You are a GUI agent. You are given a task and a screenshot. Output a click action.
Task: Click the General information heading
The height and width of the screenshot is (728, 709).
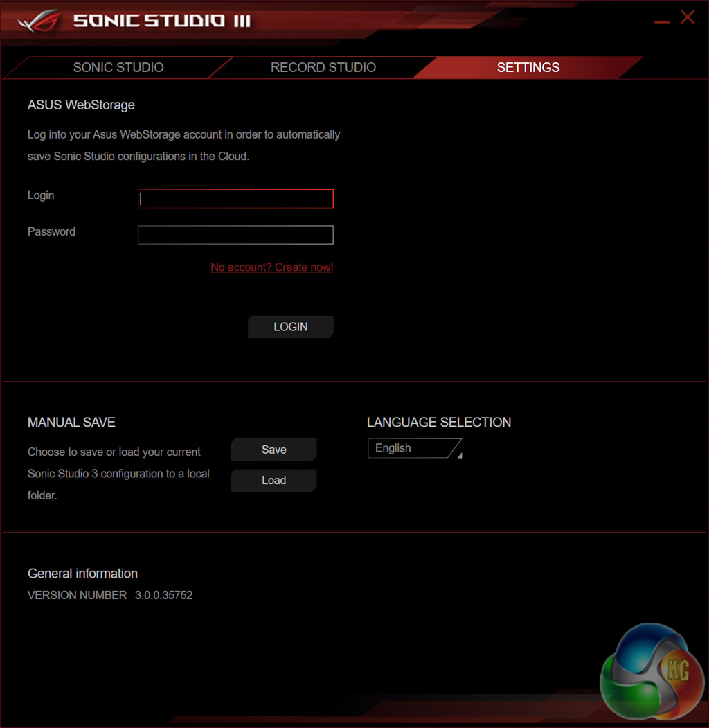(82, 574)
